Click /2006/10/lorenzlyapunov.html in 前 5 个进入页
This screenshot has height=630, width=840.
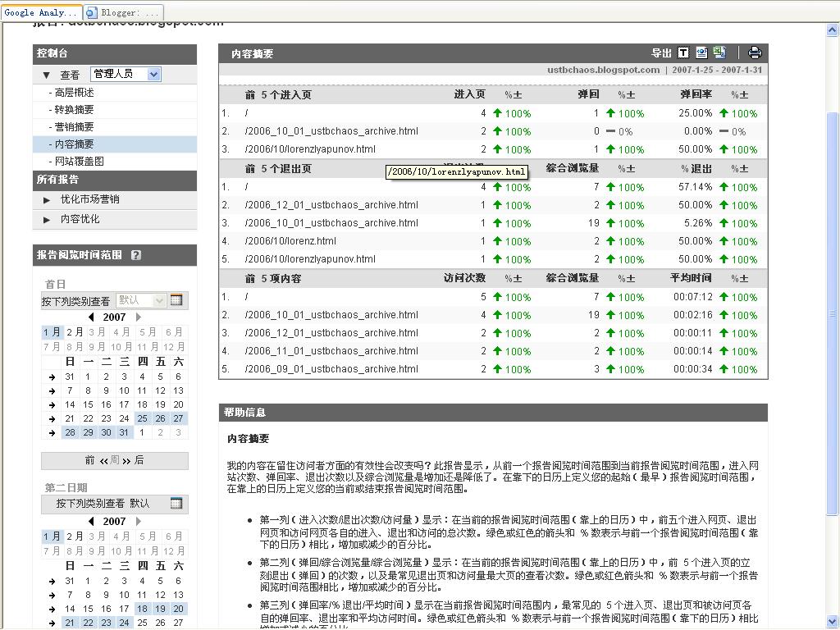309,149
